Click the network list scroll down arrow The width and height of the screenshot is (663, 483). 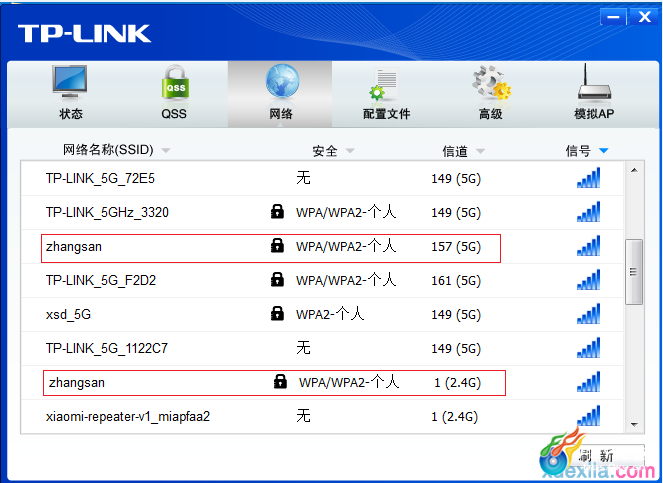click(634, 424)
